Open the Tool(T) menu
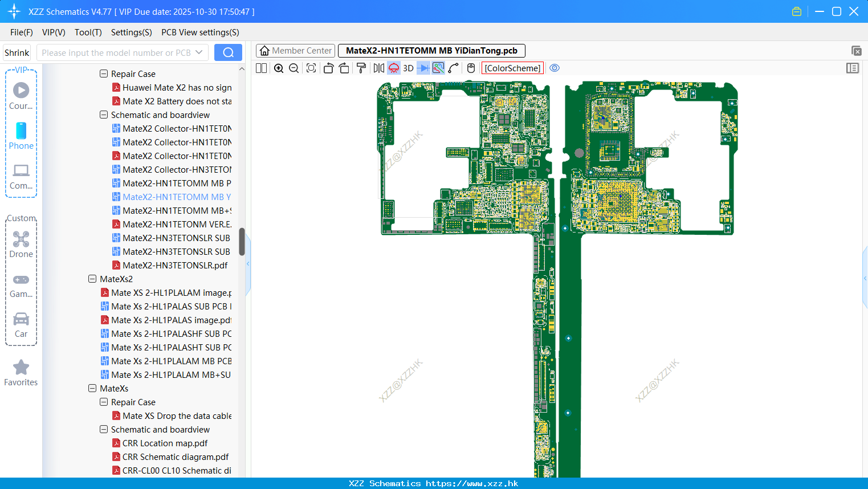 pos(88,32)
